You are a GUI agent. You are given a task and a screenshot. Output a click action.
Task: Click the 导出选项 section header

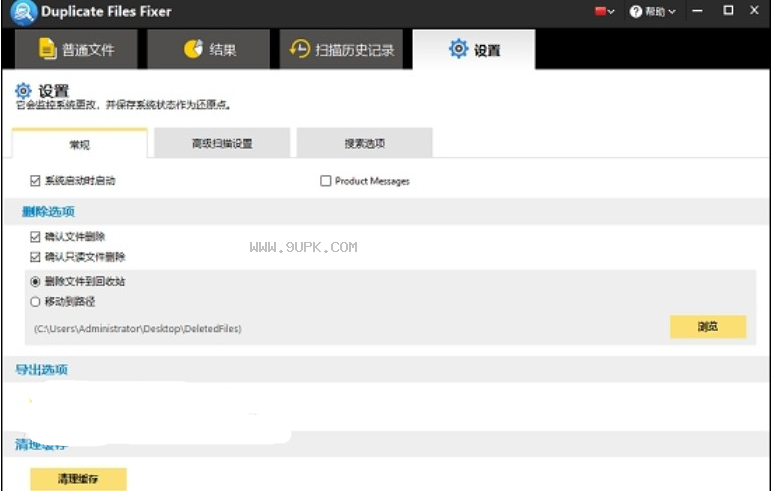pyautogui.click(x=41, y=370)
